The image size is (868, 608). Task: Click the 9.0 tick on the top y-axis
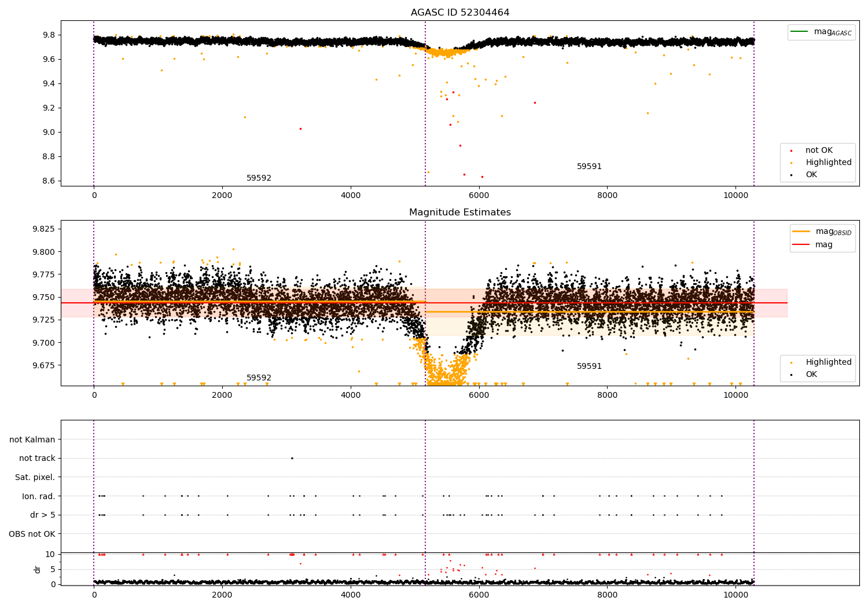[48, 133]
